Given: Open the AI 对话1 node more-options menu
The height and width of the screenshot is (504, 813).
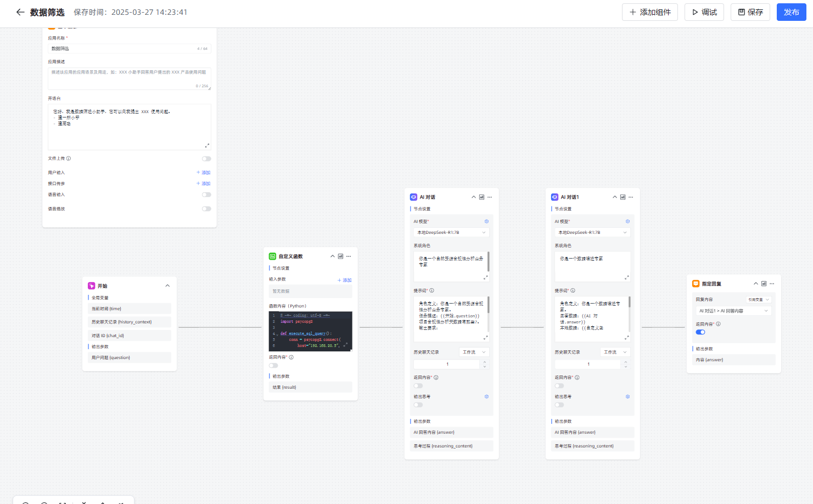Looking at the screenshot, I should point(631,197).
